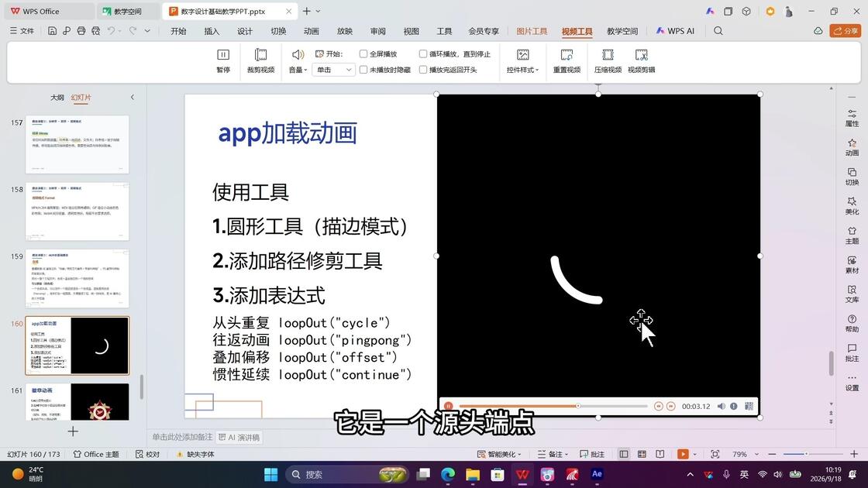The height and width of the screenshot is (488, 868).
Task: Switch to the Animation (动画) ribbon tab
Action: [x=311, y=31]
